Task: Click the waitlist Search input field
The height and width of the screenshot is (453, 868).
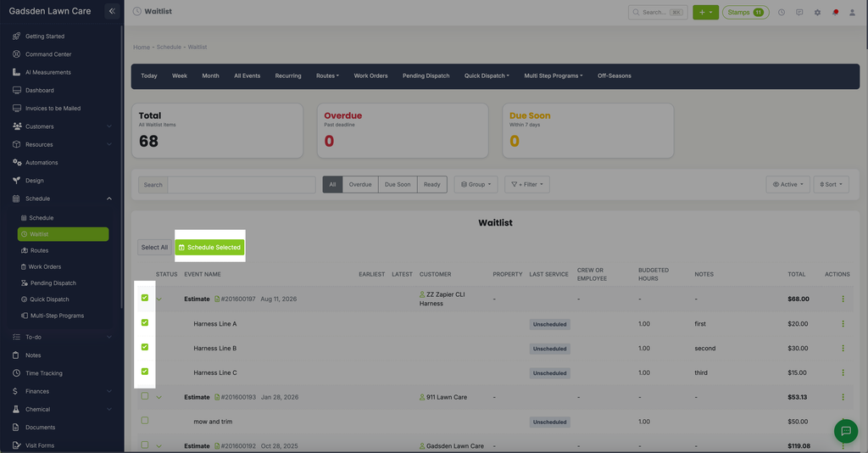Action: tap(242, 184)
